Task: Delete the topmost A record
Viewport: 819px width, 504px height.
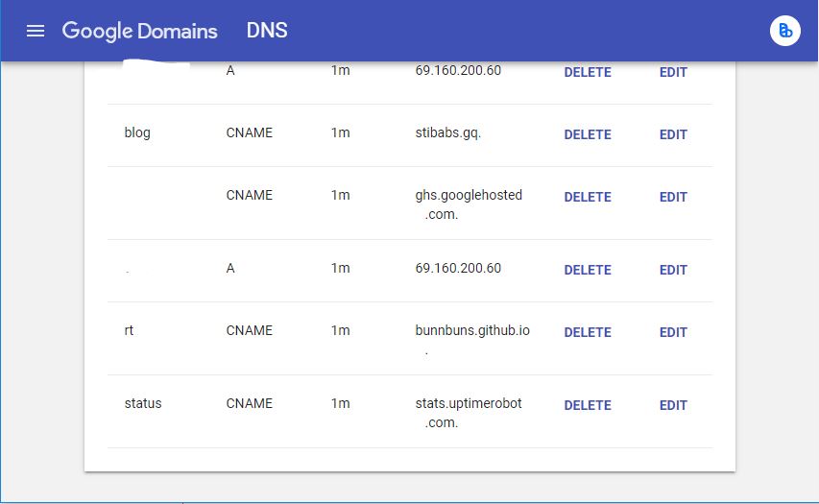Action: point(588,73)
